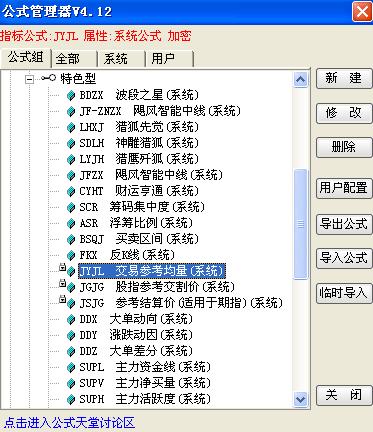Viewport: 373px width, 432px height.
Task: Click the cube icon beside CYHT
Action: (71, 192)
